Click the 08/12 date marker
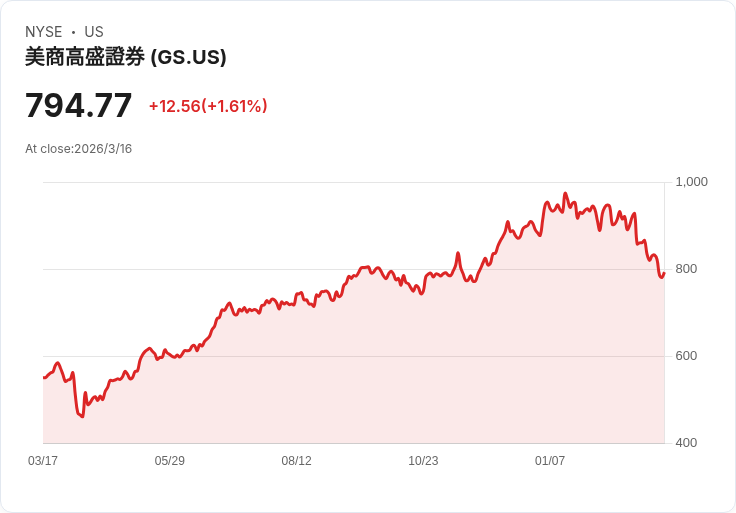736x513 pixels. (297, 461)
